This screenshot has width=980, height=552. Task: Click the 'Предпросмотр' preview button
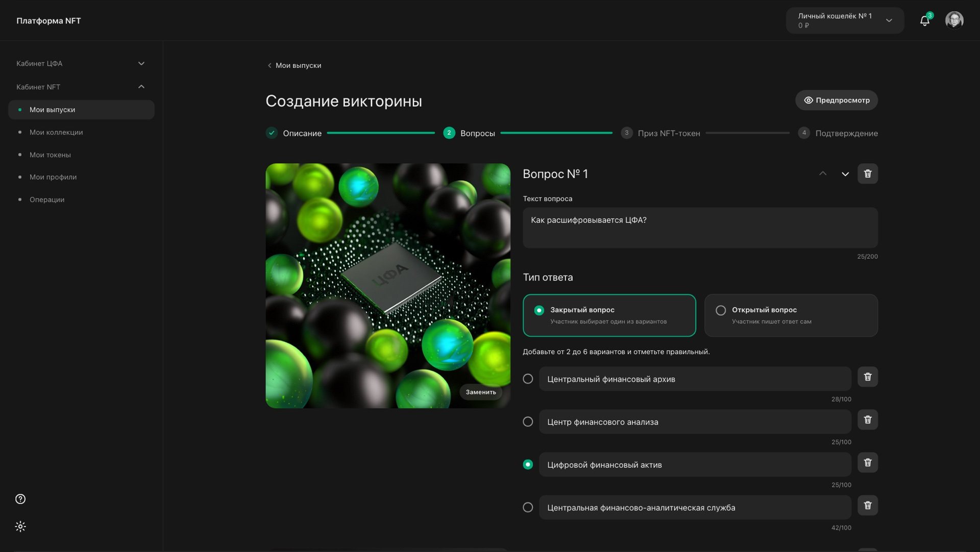pyautogui.click(x=836, y=100)
